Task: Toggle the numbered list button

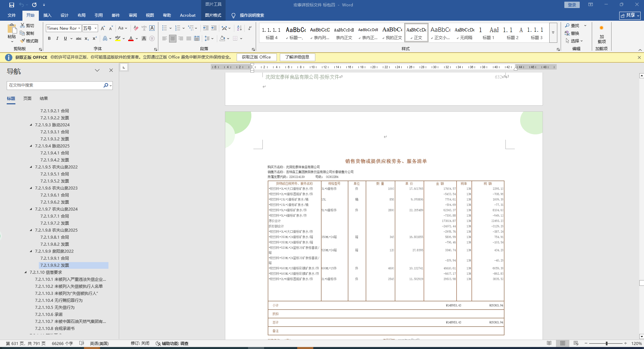Action: click(x=178, y=28)
